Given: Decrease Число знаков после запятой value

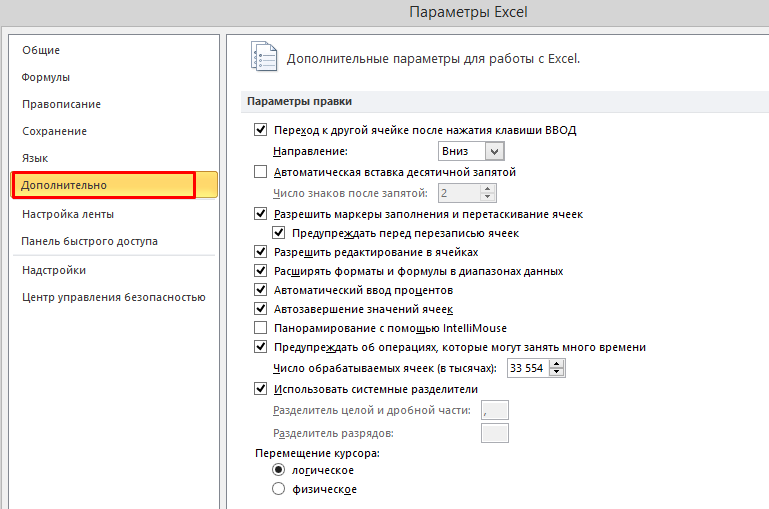Looking at the screenshot, I should (x=487, y=197).
